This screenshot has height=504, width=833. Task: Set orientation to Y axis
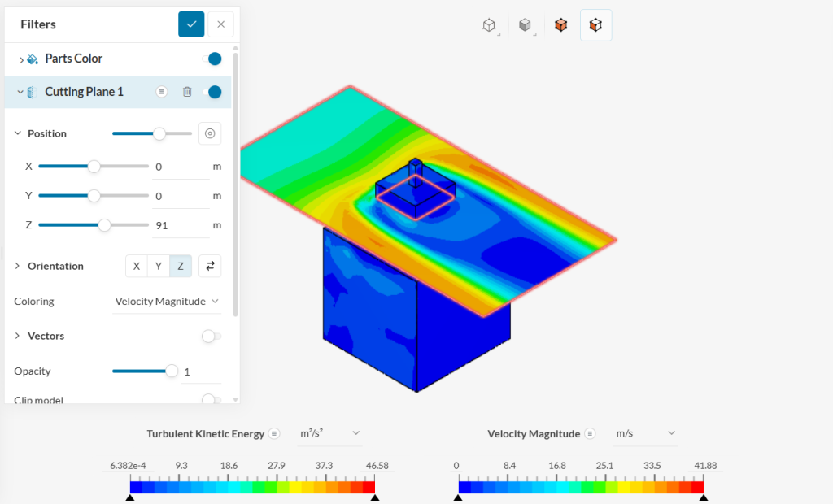click(x=159, y=266)
